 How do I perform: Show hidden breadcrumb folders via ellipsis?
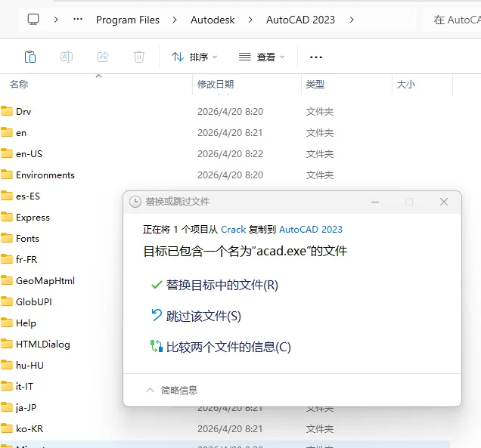click(78, 20)
